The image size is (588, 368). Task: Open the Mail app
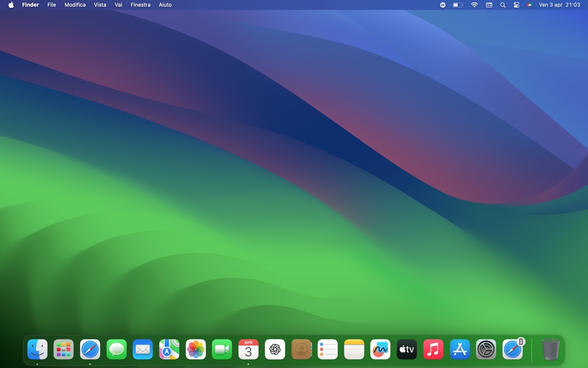pyautogui.click(x=142, y=349)
